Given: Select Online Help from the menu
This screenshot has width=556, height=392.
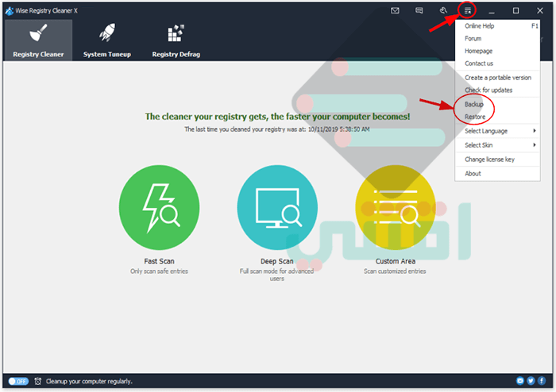Looking at the screenshot, I should tap(497, 26).
